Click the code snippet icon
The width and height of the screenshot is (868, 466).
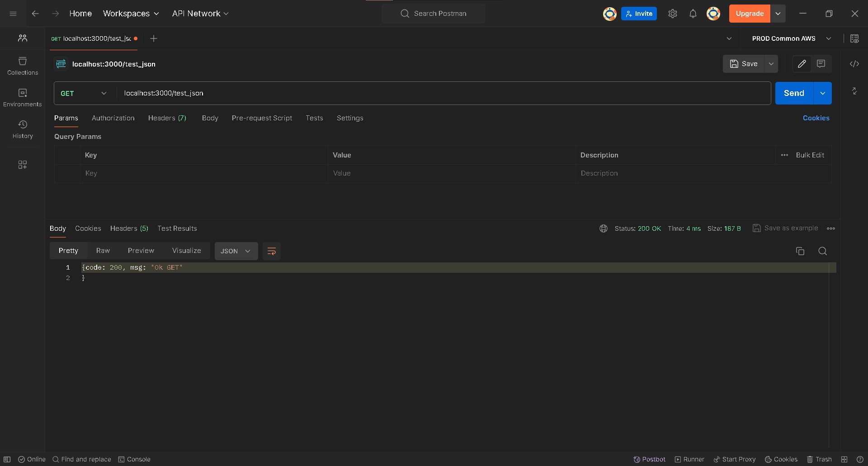[854, 64]
